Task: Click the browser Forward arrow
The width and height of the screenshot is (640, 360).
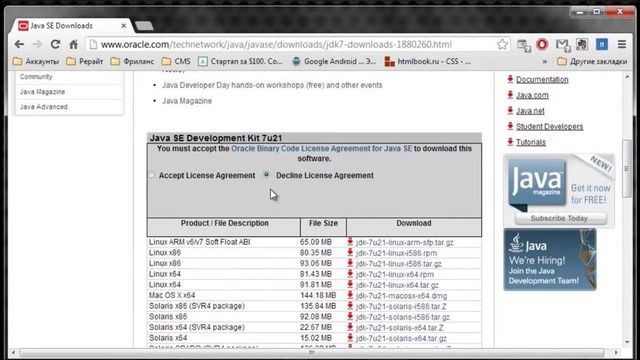Action: [37, 44]
